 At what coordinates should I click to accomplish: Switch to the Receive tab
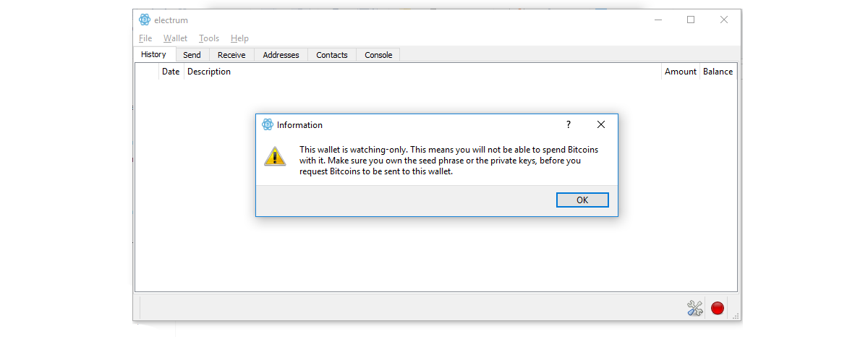point(231,55)
